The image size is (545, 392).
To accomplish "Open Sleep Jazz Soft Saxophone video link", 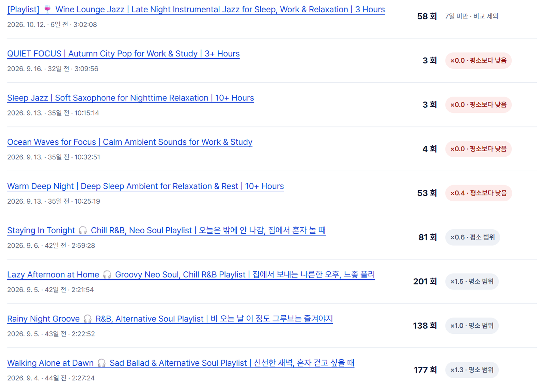I will coord(130,98).
